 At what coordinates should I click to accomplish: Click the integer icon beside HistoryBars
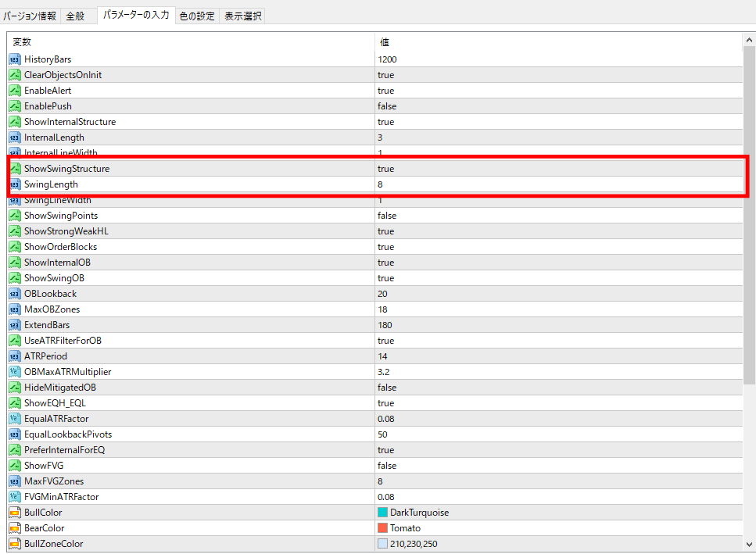15,59
